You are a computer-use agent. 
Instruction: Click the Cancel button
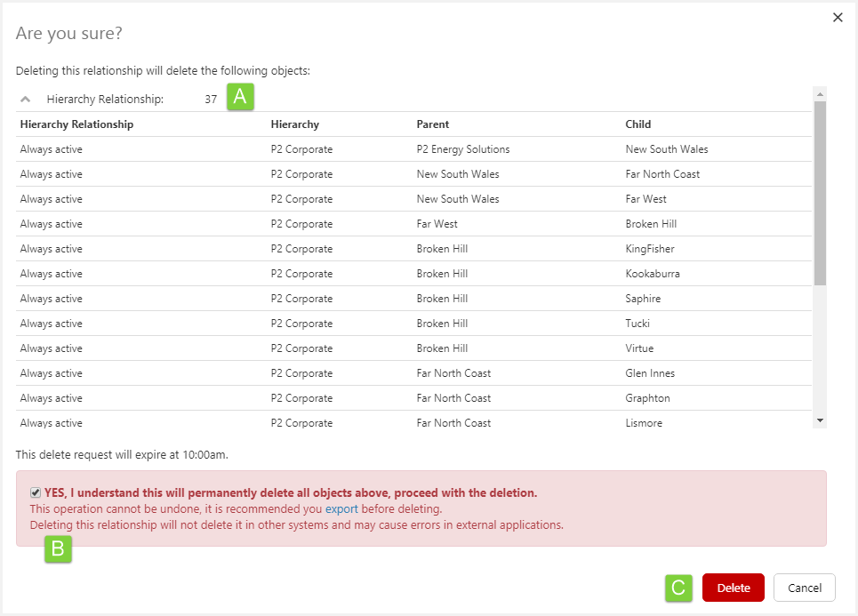804,588
